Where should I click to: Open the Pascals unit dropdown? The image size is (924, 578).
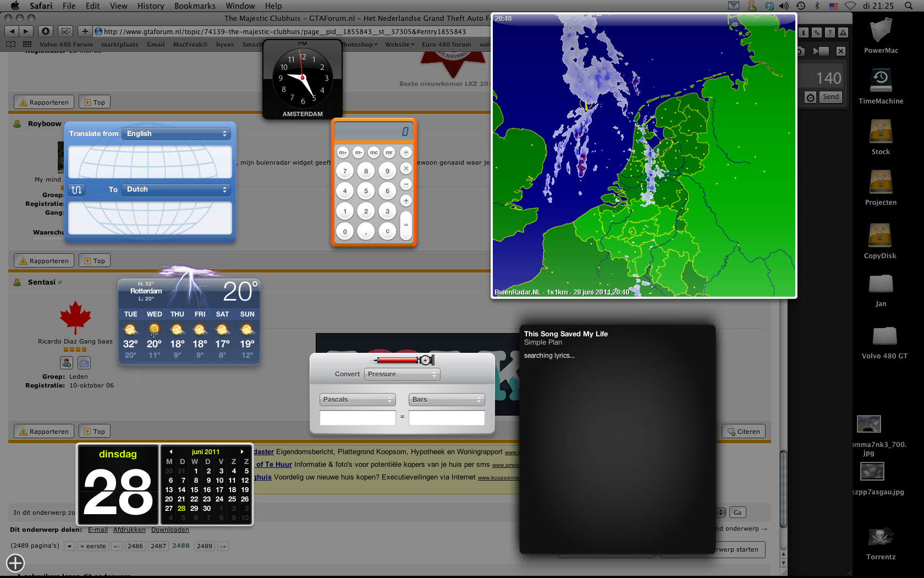pos(358,400)
